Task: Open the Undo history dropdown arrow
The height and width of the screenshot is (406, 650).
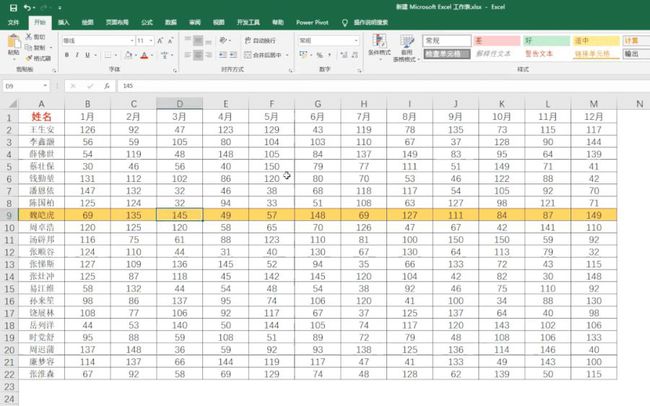Action: [x=34, y=8]
